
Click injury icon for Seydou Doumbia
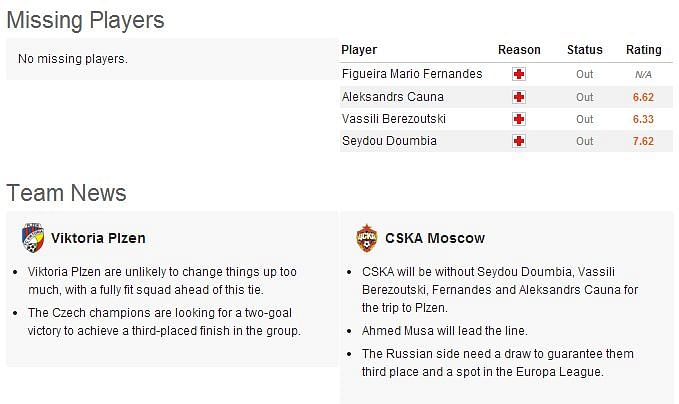(x=519, y=141)
